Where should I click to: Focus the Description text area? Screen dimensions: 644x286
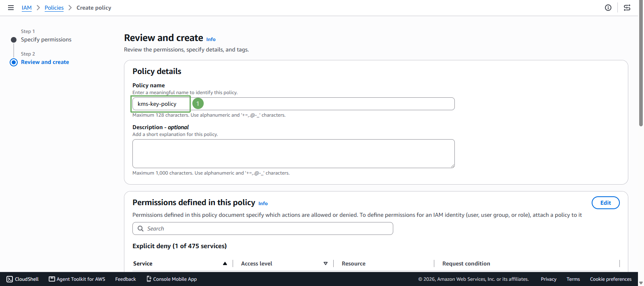pyautogui.click(x=293, y=154)
